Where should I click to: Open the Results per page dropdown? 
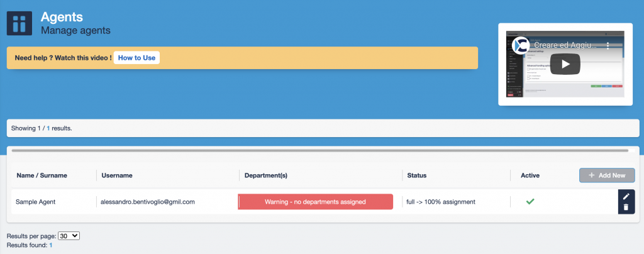(69, 236)
